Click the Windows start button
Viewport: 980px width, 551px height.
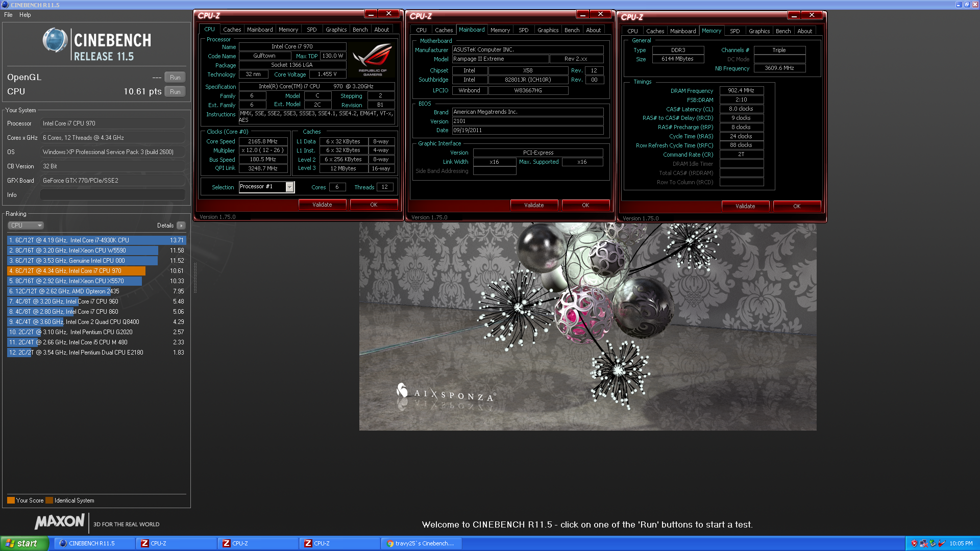[x=24, y=543]
